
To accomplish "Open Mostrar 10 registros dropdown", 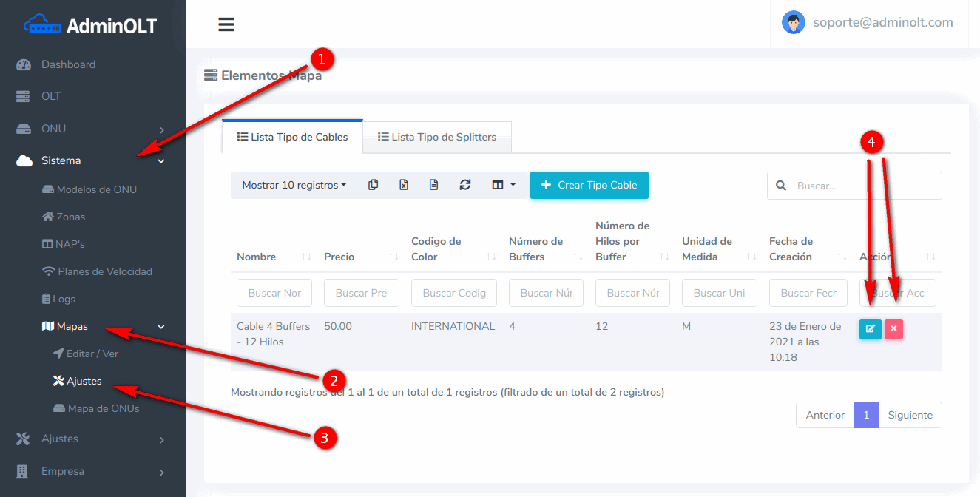I will 294,185.
